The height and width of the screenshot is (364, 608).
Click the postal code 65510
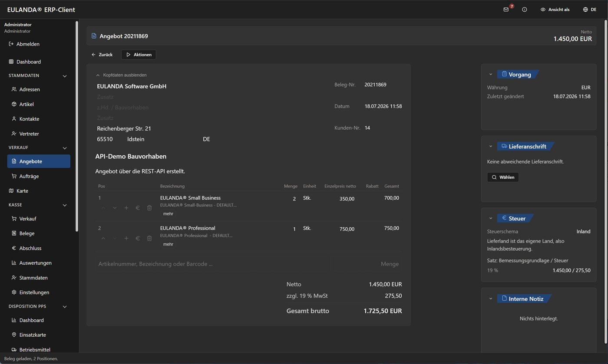105,139
